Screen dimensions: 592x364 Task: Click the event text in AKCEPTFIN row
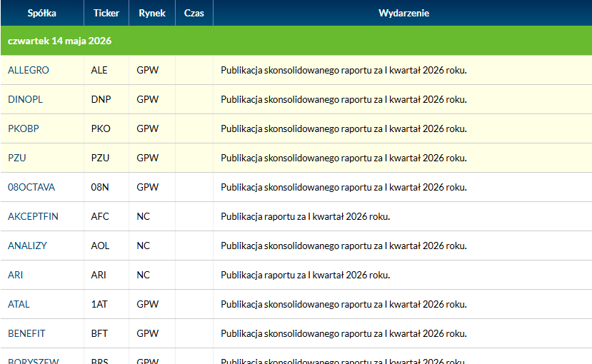point(306,216)
